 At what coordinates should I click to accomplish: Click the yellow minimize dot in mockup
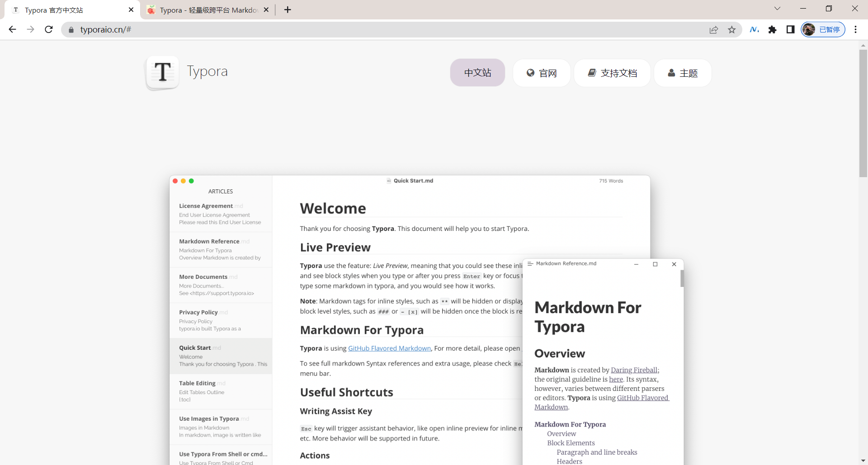pos(183,181)
